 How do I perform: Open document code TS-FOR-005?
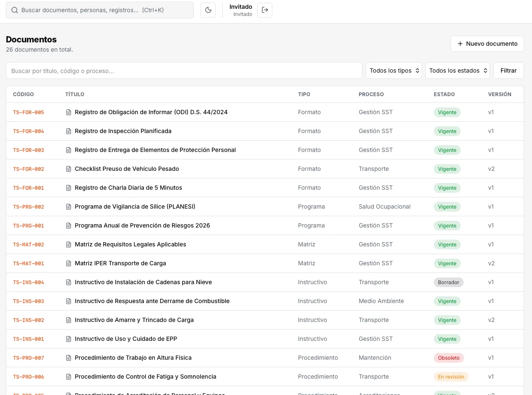[x=29, y=112]
